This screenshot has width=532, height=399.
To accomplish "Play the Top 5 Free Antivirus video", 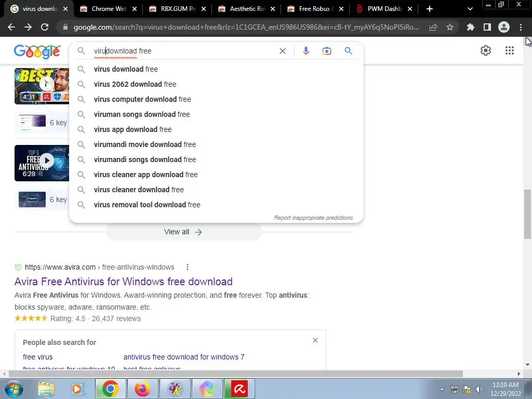I will tap(42, 163).
